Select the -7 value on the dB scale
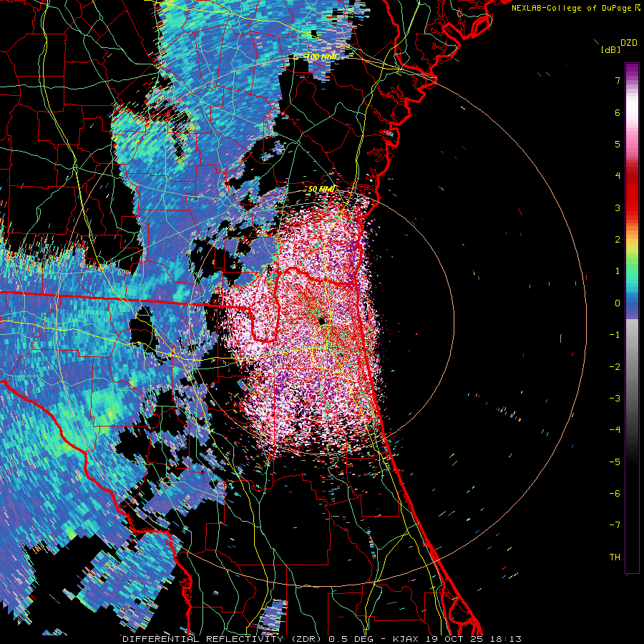Screen dimensions: 644x644 [615, 525]
